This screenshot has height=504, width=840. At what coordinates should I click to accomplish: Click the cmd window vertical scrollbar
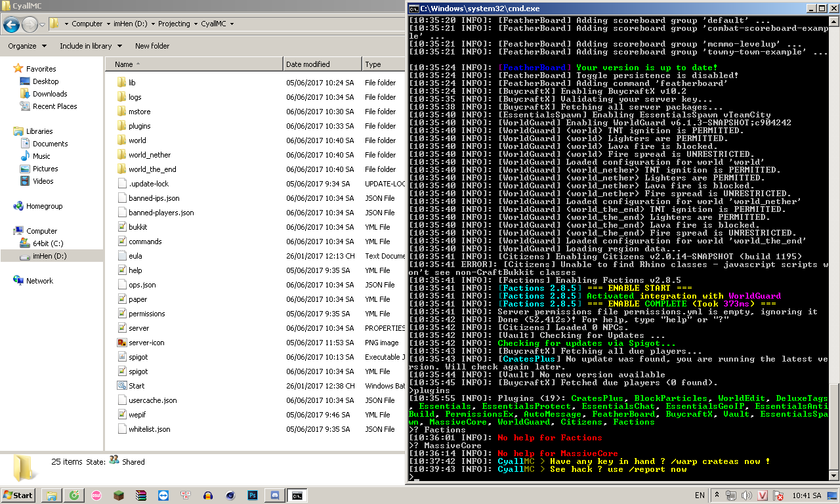point(834,427)
